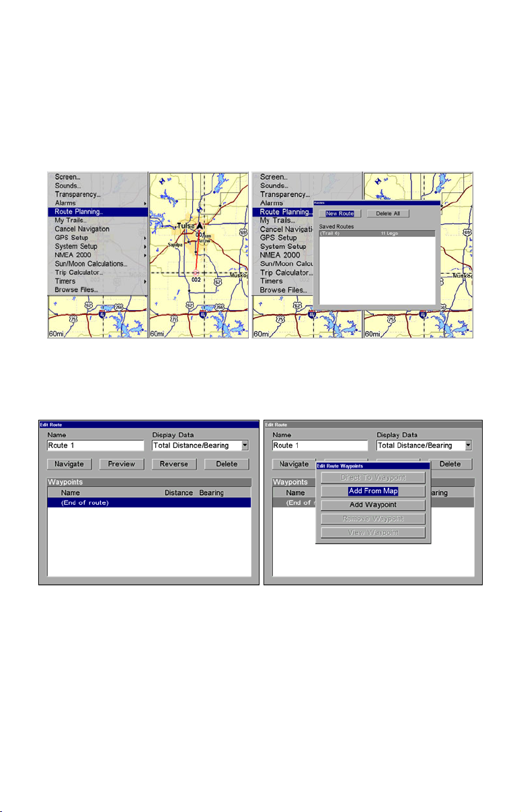Expand the System Setup submenu arrow
The width and height of the screenshot is (521, 812).
point(145,247)
